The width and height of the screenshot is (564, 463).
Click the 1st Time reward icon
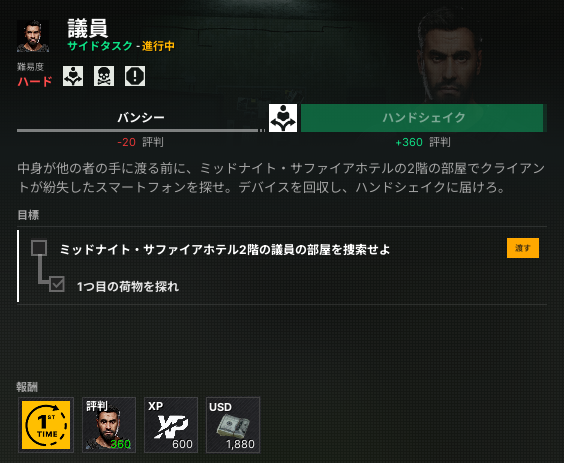point(46,425)
